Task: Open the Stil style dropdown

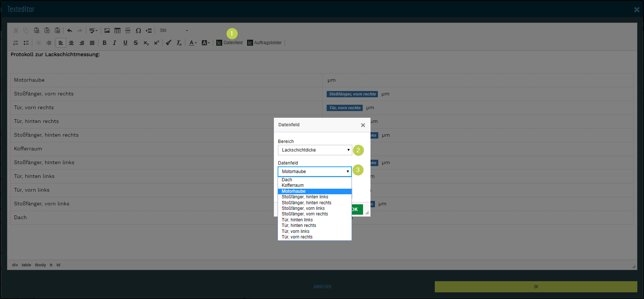Action: click(x=174, y=30)
